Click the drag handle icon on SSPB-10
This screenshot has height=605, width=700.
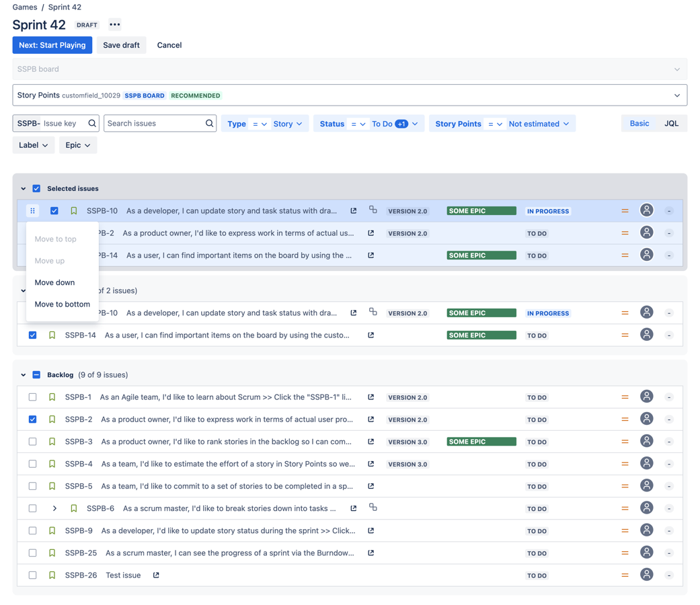click(32, 211)
